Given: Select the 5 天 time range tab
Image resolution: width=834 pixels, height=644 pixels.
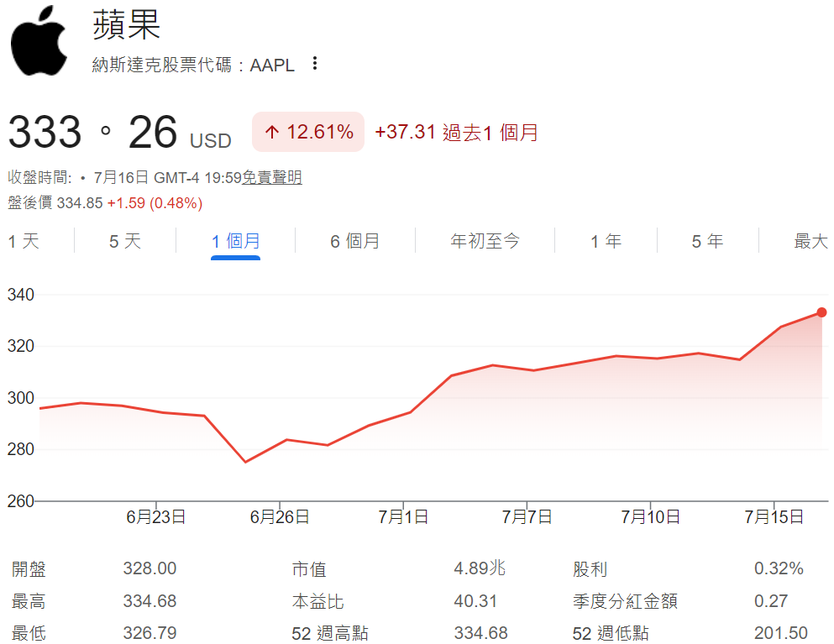Looking at the screenshot, I should point(125,242).
